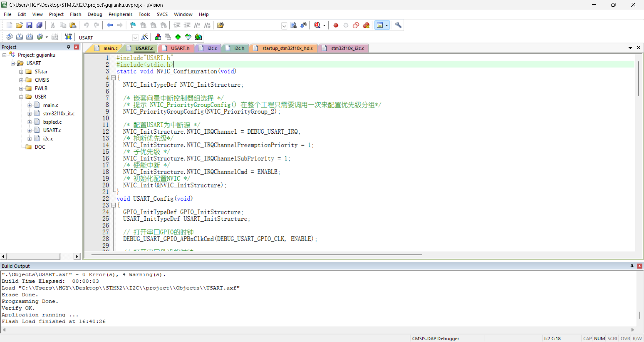
Task: Switch to the i2c.c tab
Action: (209, 48)
